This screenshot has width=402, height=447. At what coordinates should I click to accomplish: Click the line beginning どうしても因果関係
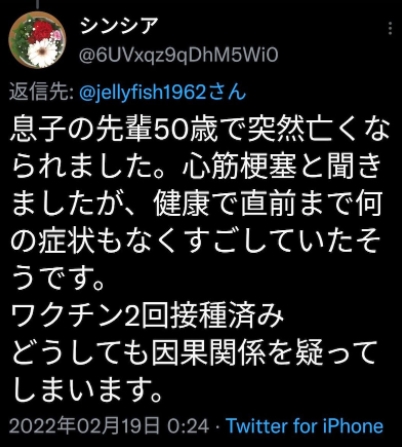[x=195, y=352]
